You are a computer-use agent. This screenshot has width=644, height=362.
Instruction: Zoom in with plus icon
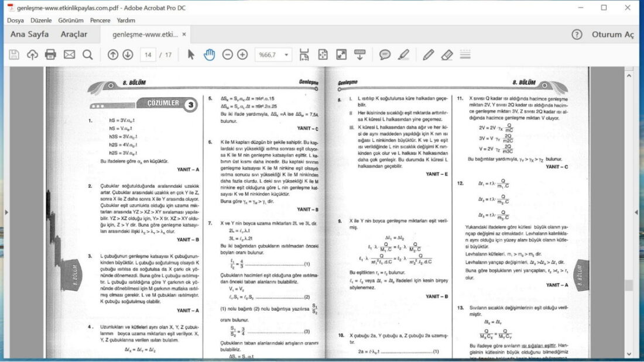[242, 54]
